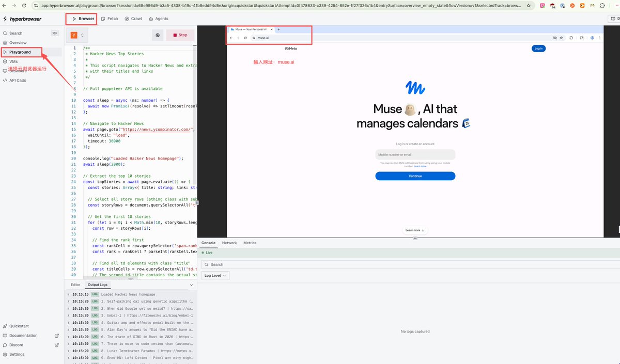This screenshot has width=620, height=364.
Task: Switch to the Crawl tab
Action: click(x=133, y=19)
